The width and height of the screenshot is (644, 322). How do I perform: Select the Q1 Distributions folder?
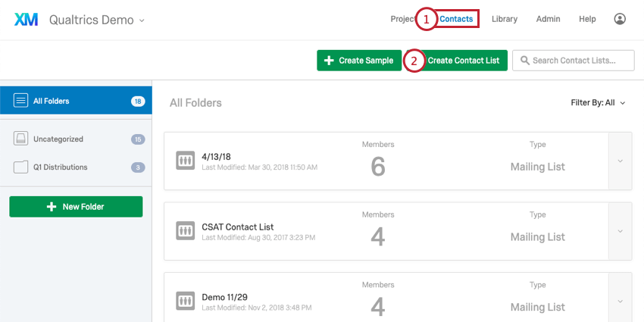[x=76, y=167]
